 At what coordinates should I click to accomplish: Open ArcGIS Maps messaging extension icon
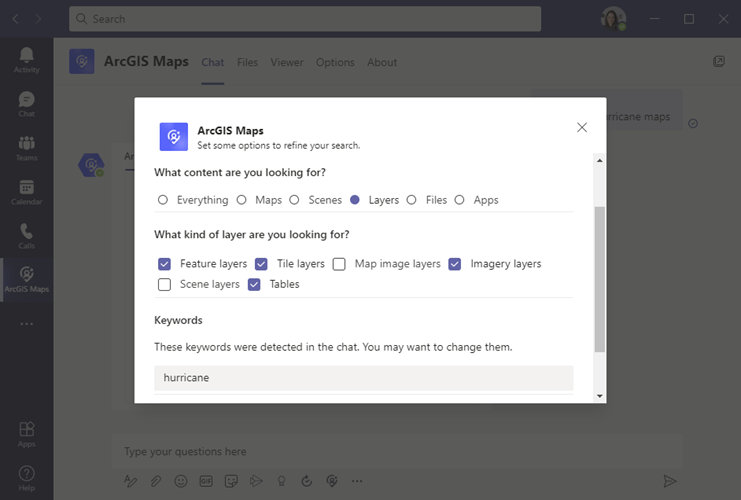(x=332, y=481)
